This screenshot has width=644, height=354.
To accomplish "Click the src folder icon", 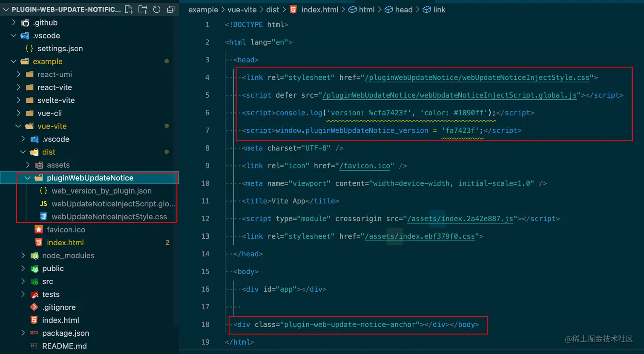I will pos(34,281).
